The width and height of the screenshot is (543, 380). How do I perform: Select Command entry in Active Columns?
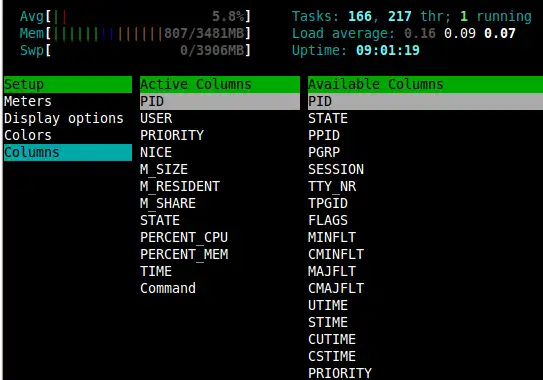tap(168, 289)
